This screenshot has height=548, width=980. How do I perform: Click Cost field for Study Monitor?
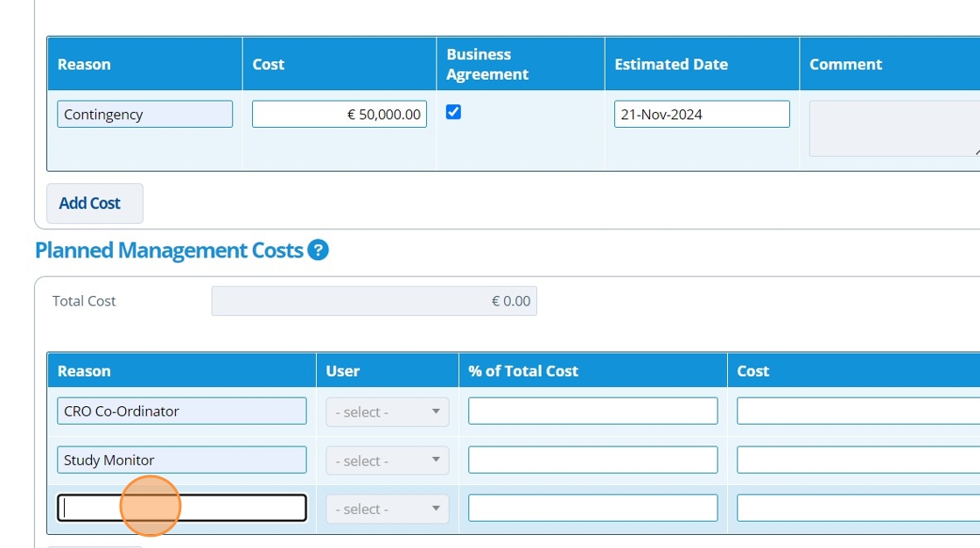click(x=857, y=460)
